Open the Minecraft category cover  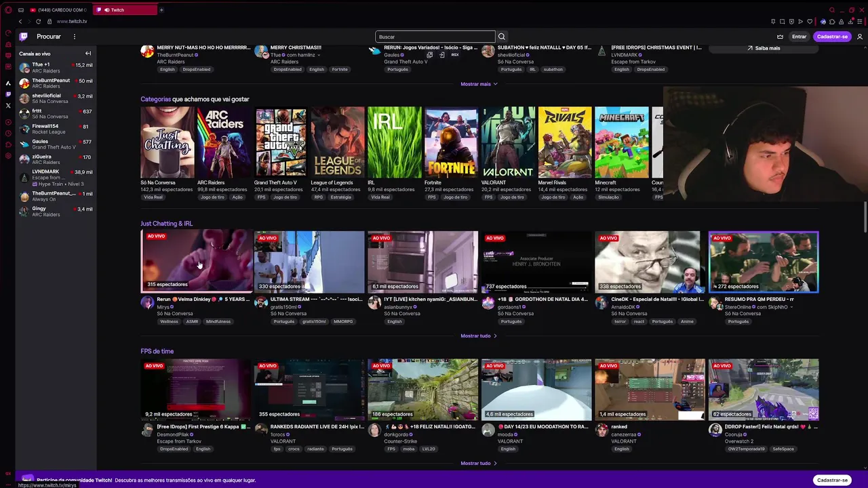622,142
